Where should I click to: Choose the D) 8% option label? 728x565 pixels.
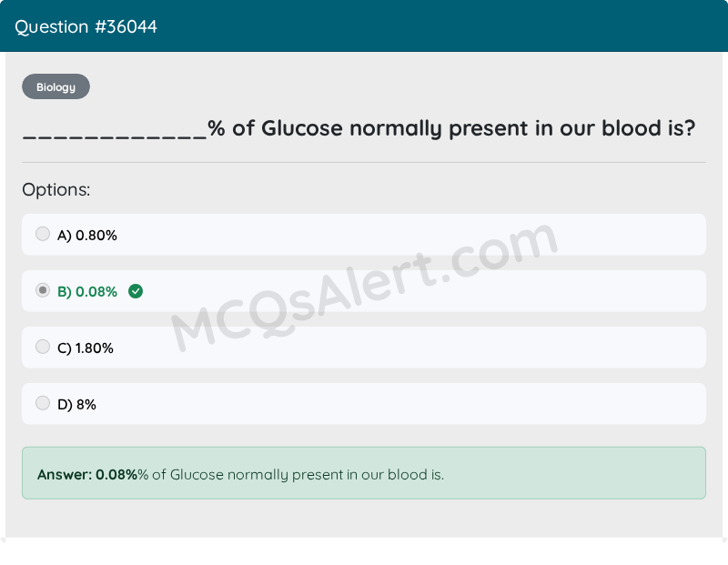coord(76,404)
